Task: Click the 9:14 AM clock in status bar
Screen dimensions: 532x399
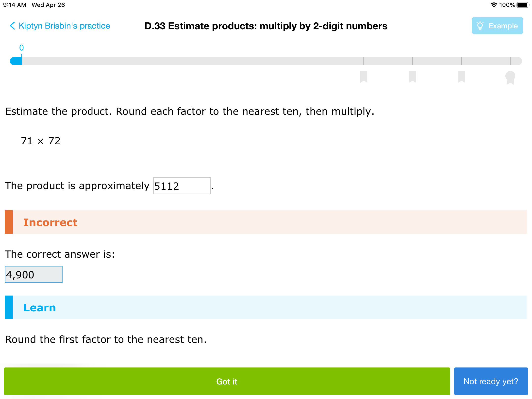Action: [x=14, y=4]
